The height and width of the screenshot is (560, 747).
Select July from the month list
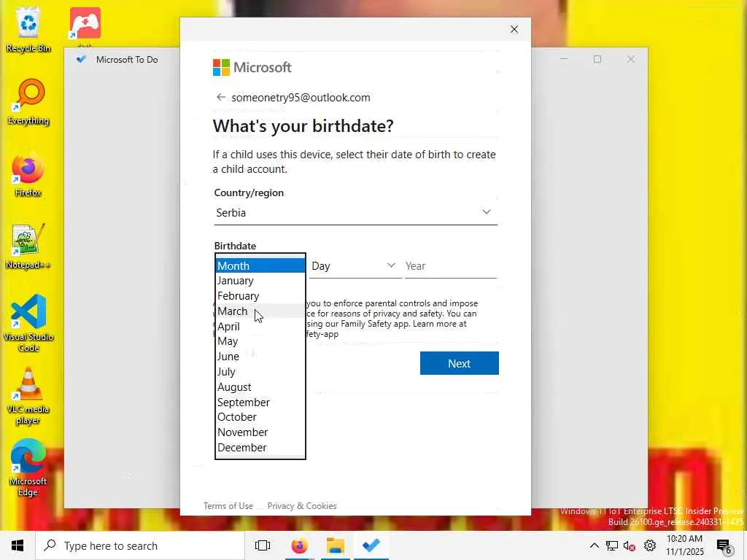click(260, 372)
